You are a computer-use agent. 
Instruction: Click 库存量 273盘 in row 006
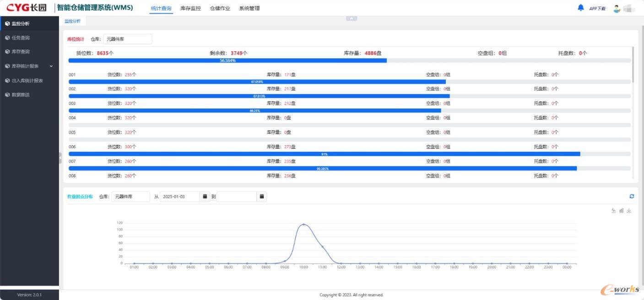281,147
